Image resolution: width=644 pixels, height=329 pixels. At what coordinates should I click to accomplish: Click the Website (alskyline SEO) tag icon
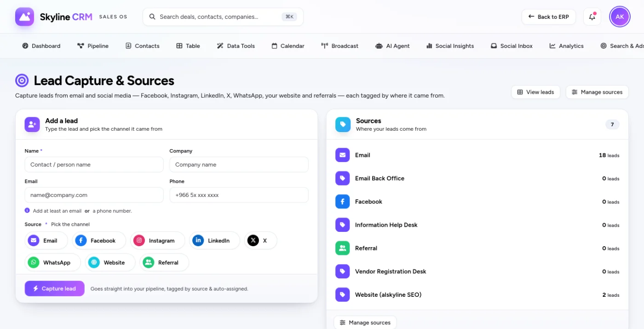(343, 294)
